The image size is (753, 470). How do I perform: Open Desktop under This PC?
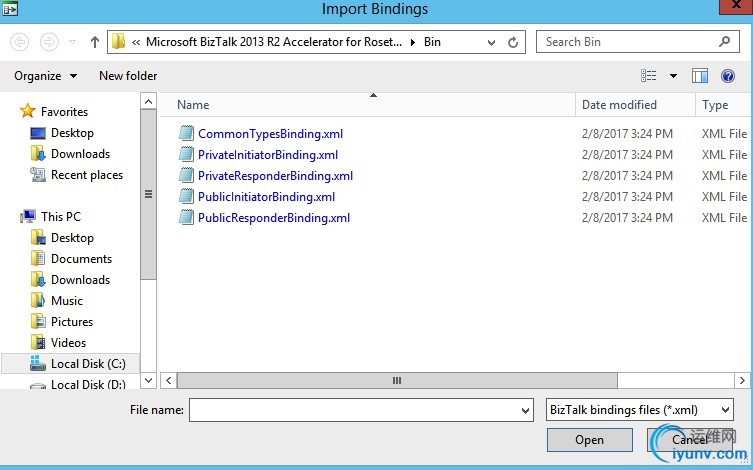72,238
